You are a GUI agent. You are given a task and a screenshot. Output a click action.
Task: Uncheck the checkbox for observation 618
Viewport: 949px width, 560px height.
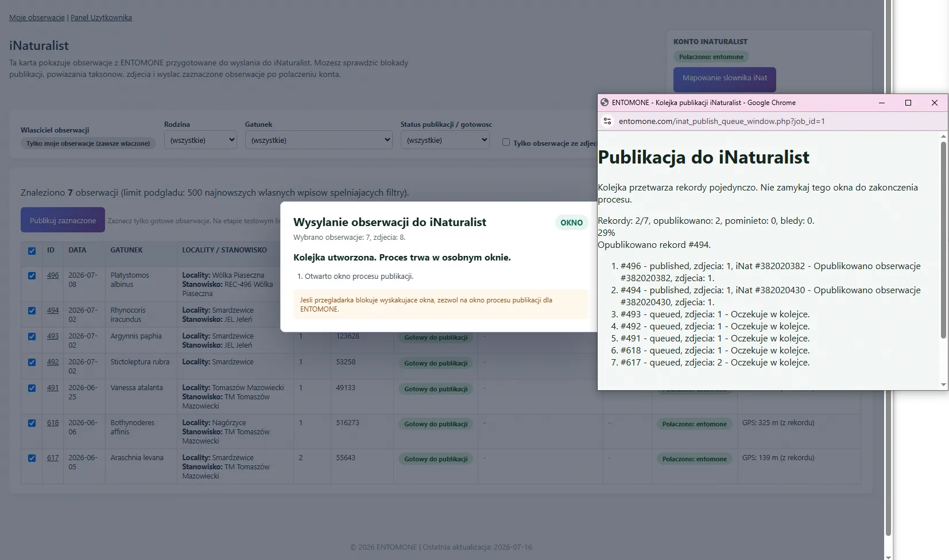coord(32,423)
